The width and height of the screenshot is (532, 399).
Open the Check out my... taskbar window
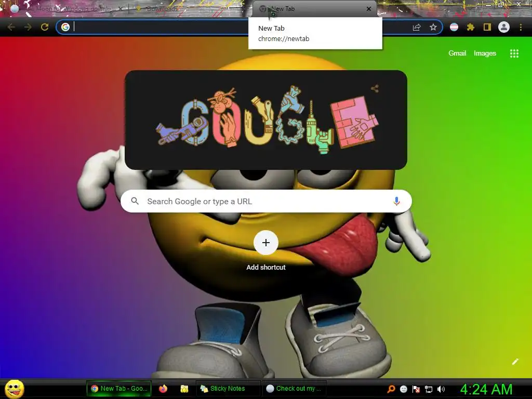pyautogui.click(x=294, y=389)
